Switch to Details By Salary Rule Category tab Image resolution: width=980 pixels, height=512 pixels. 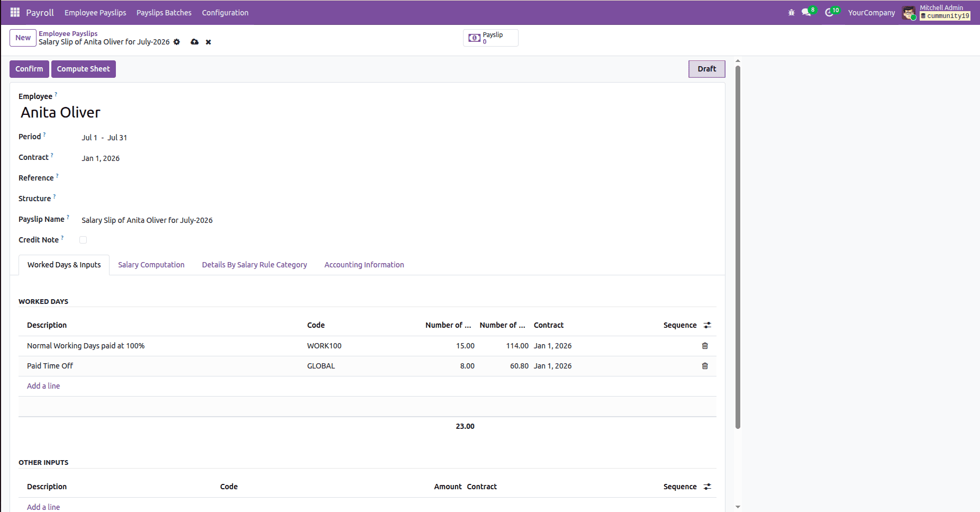(x=255, y=265)
